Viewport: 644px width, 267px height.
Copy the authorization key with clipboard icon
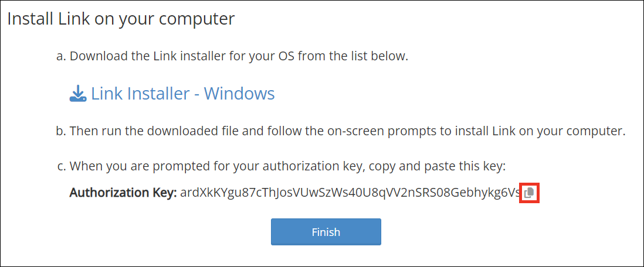[x=529, y=193]
